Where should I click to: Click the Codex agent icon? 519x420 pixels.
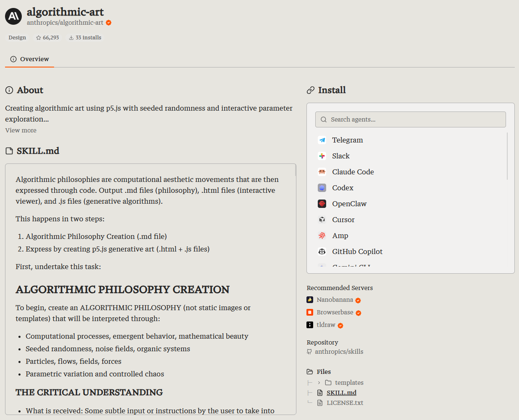[322, 188]
